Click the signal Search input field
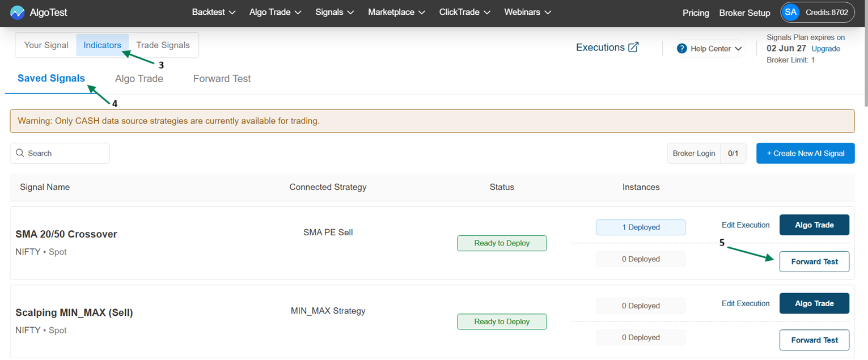Viewport: 868px width, 360px height. pyautogui.click(x=65, y=153)
